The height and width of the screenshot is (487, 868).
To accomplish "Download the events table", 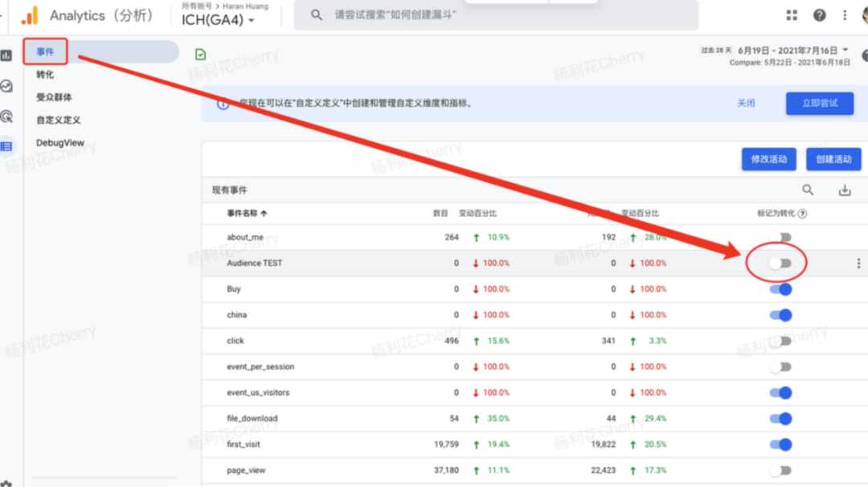I will point(844,190).
